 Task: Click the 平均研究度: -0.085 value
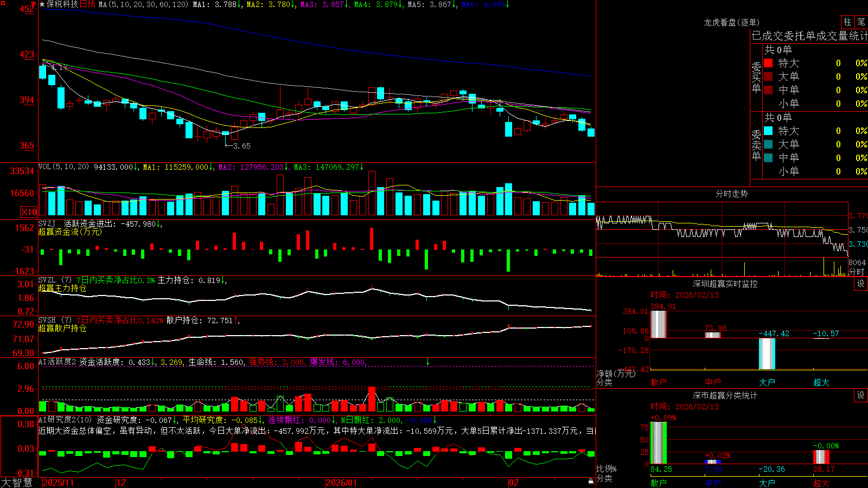coord(220,420)
